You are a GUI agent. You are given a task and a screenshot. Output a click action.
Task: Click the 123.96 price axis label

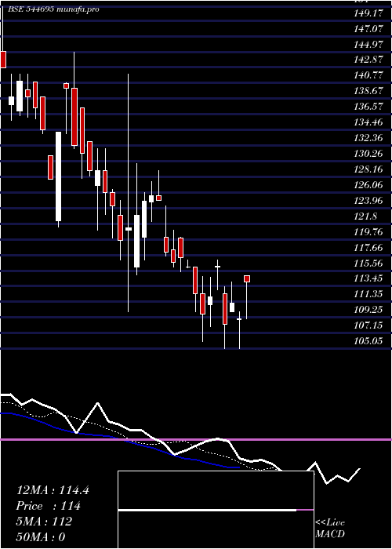(368, 201)
